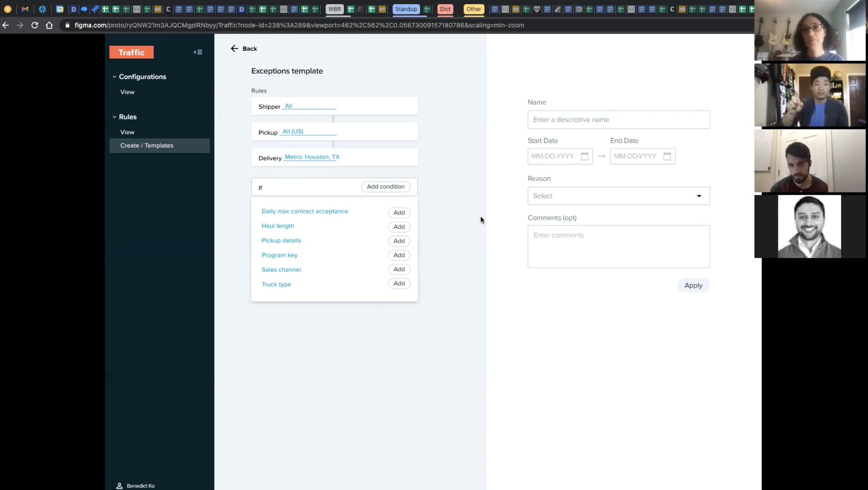Image resolution: width=868 pixels, height=490 pixels.
Task: Open the Reason select dropdown
Action: pyautogui.click(x=618, y=196)
